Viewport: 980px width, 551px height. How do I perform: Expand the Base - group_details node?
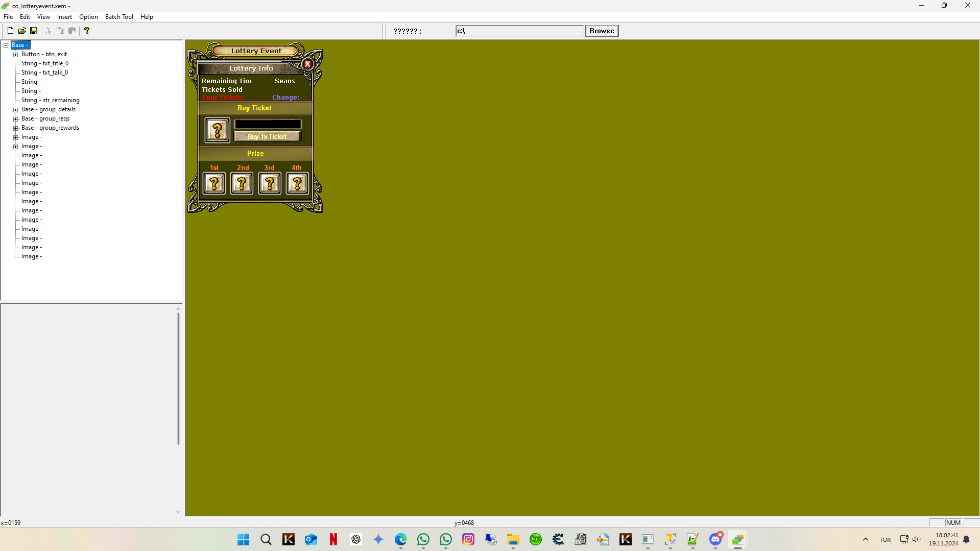pyautogui.click(x=16, y=109)
